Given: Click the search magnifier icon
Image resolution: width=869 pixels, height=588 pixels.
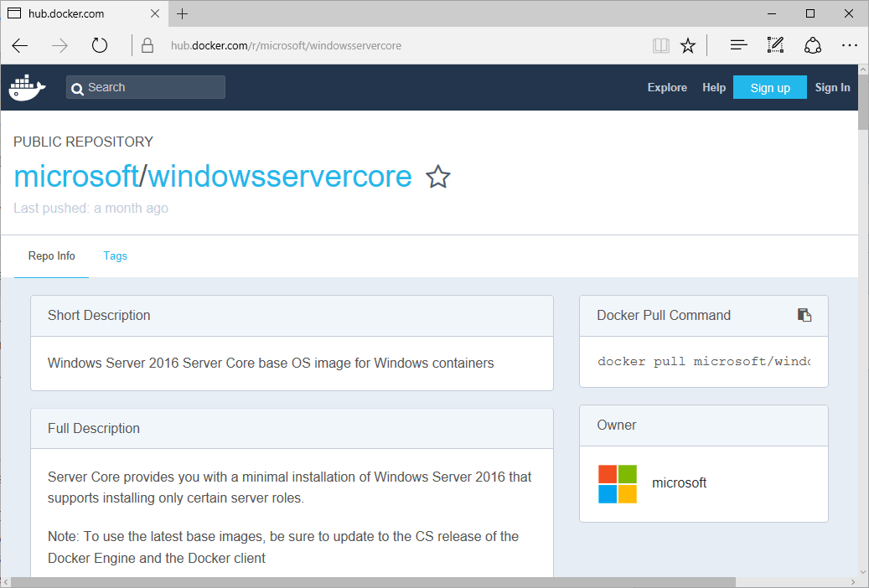Looking at the screenshot, I should (x=78, y=89).
